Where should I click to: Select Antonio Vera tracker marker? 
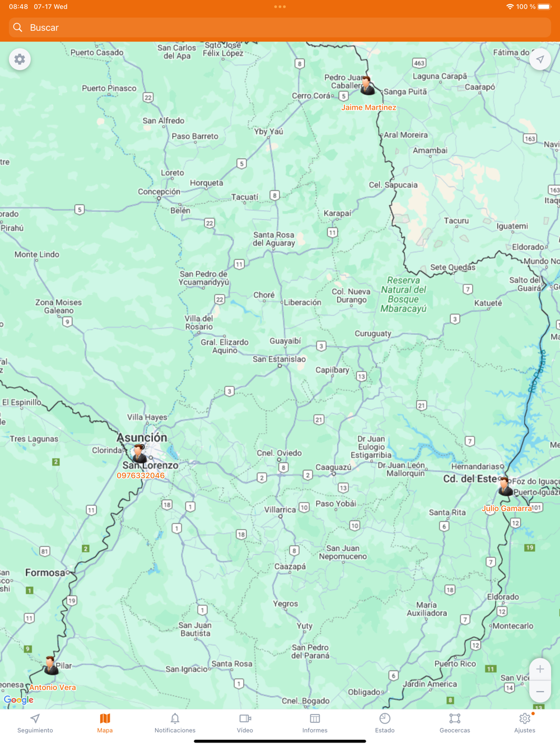[x=51, y=666]
